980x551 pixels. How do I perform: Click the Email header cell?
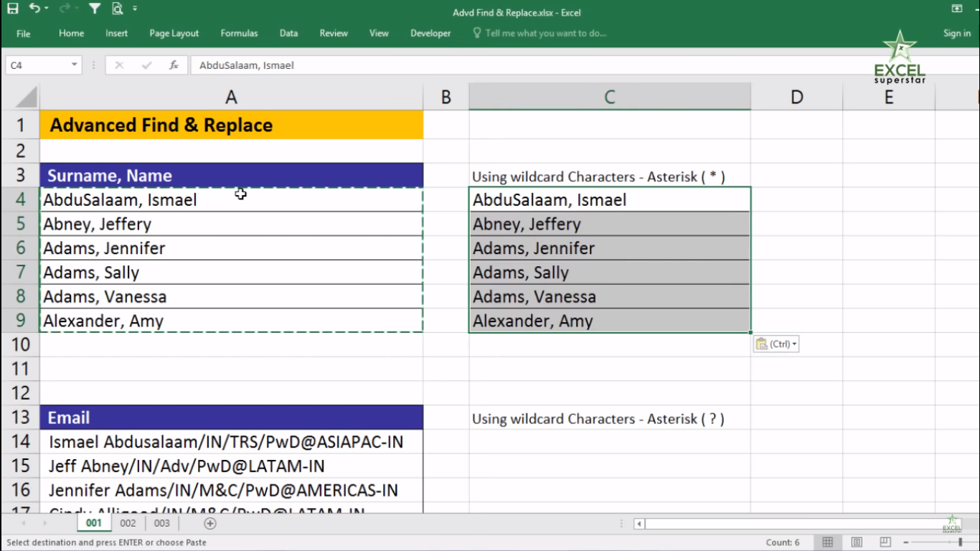[231, 418]
